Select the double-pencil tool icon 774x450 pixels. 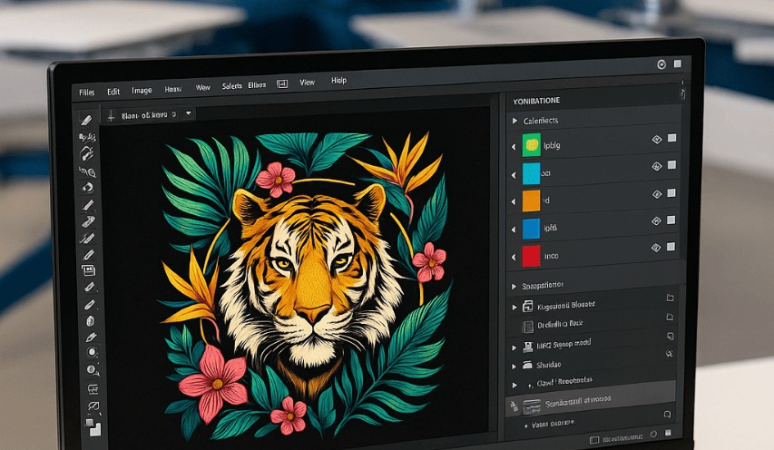(x=87, y=238)
